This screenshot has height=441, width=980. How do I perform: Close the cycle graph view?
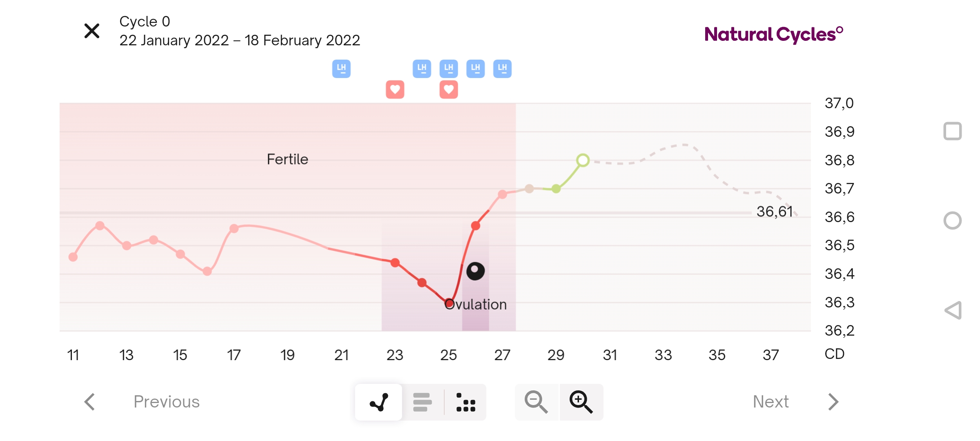[x=92, y=31]
